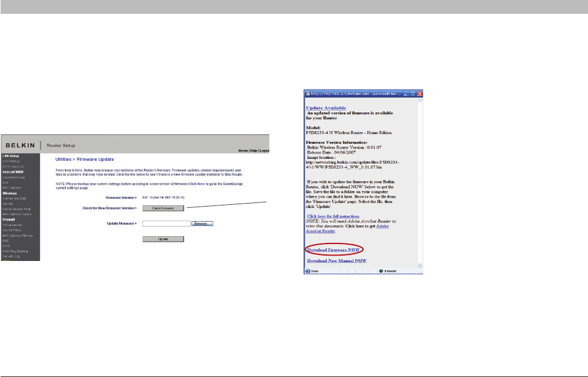
Task: Click the Update Available heading link
Action: 326,108
